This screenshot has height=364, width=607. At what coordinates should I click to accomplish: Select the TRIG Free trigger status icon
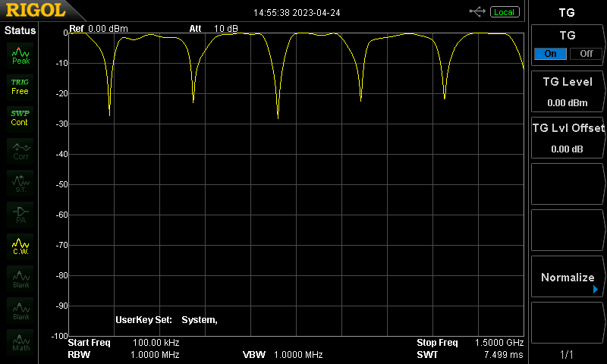[20, 86]
